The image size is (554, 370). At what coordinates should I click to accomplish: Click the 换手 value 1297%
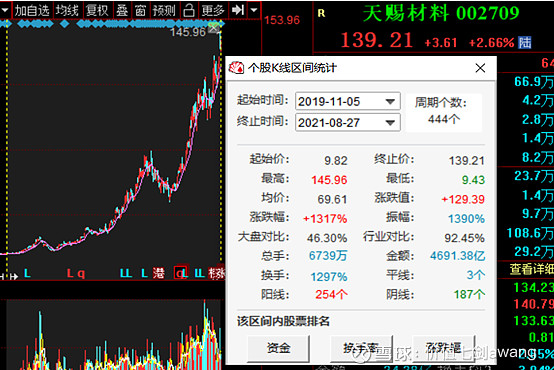[x=329, y=277]
